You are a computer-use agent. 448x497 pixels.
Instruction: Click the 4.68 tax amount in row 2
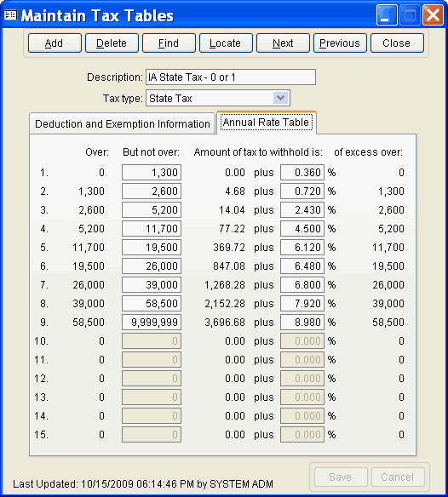[x=235, y=191]
